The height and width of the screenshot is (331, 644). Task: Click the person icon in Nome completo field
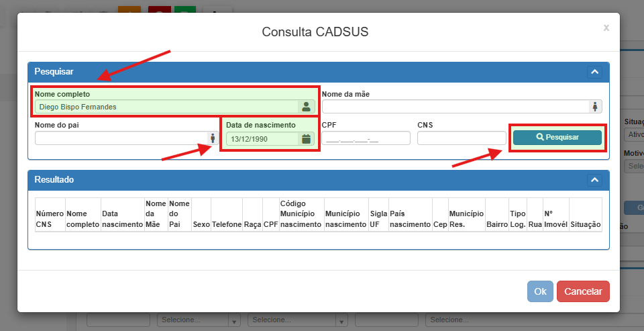(x=306, y=106)
